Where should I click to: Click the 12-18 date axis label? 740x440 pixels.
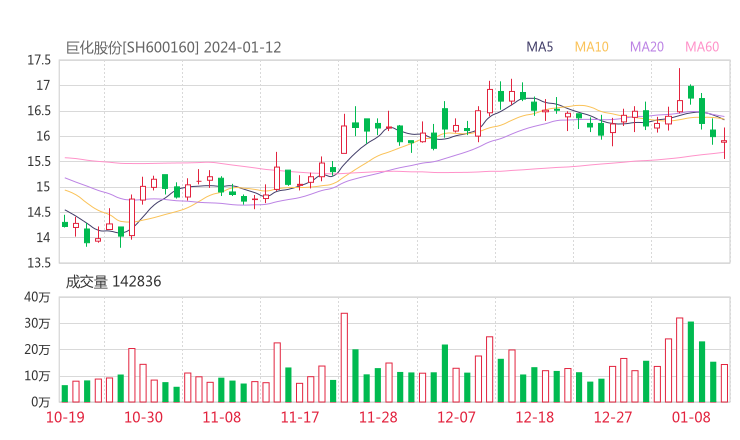click(535, 417)
